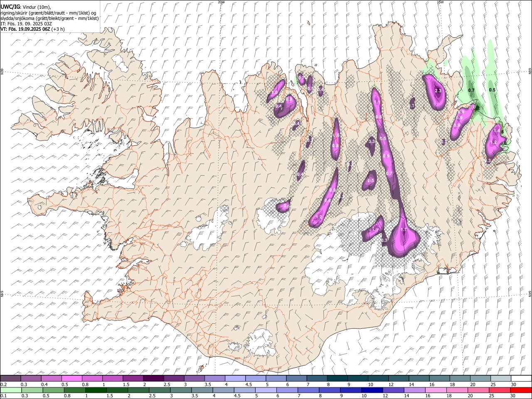Click the UWC/IG title text
Viewport: 532px width, 399px height.
(10, 7)
